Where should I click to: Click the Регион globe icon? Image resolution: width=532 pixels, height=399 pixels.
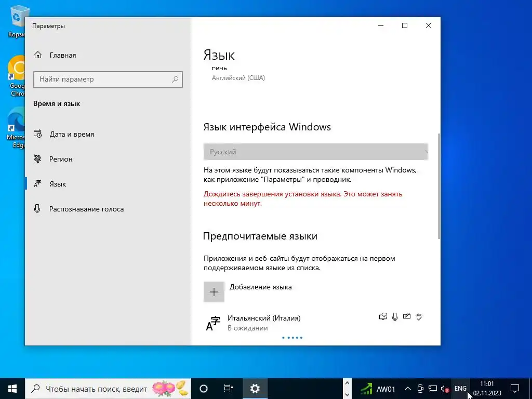37,158
